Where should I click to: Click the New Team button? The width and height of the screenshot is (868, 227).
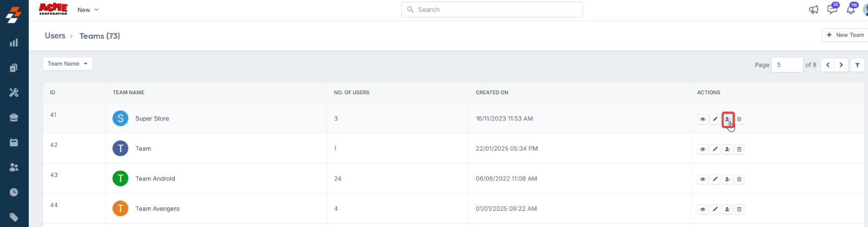pyautogui.click(x=845, y=35)
